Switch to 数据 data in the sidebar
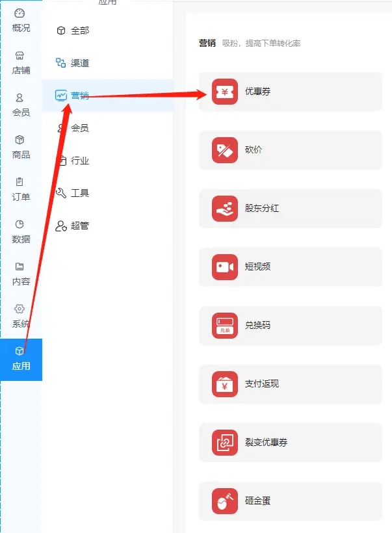Image resolution: width=392 pixels, height=533 pixels. (21, 231)
